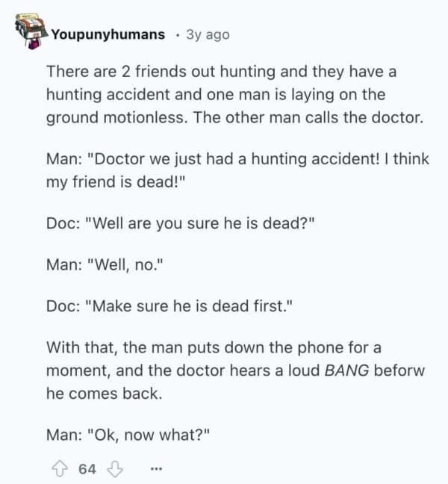
Task: Open the Youpunyhumans profile link
Action: coord(108,34)
